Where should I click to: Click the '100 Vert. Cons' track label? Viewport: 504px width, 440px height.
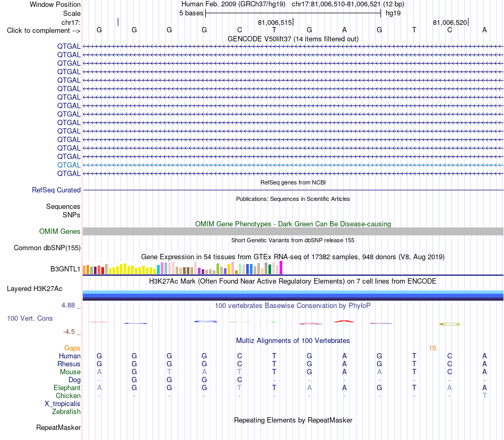point(30,318)
